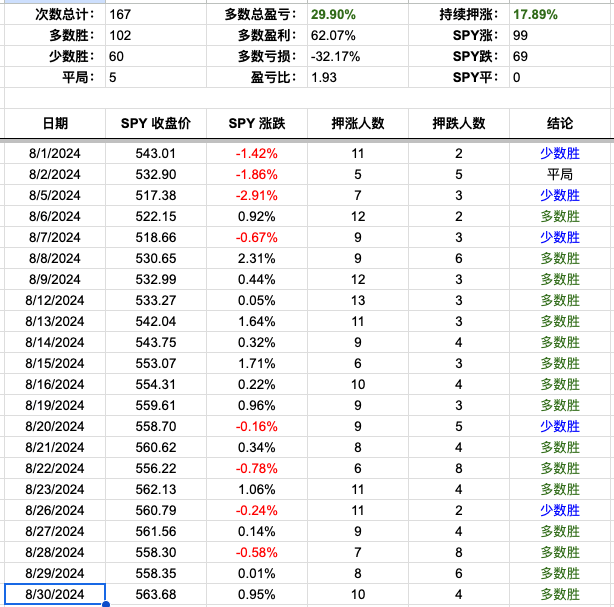Click the closing price 558.35
614x607 pixels.
[156, 573]
